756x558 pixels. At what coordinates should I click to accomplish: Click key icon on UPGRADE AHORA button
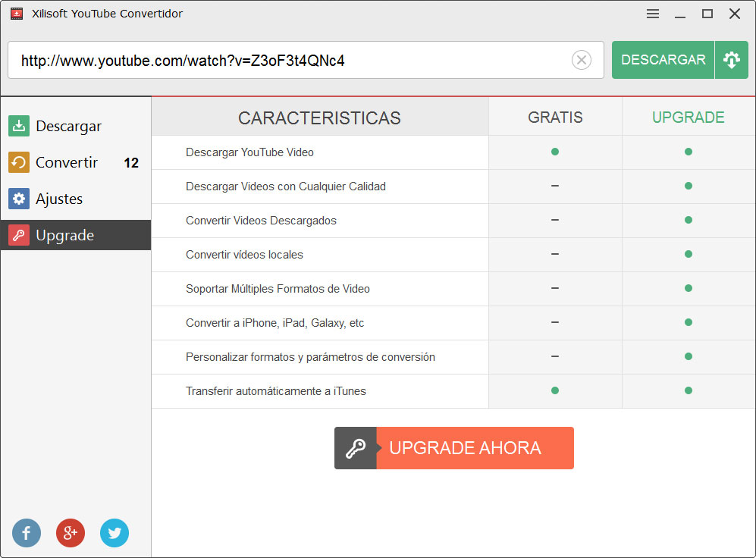point(356,448)
